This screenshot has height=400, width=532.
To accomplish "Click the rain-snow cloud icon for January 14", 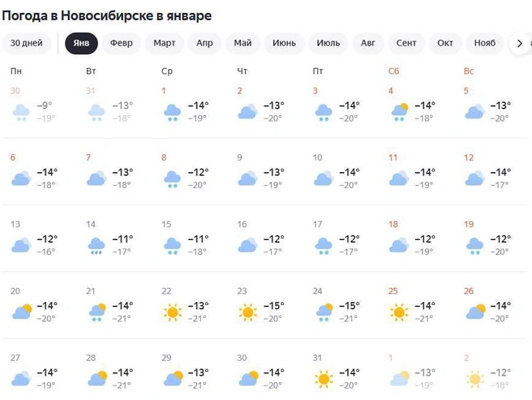I will [97, 246].
